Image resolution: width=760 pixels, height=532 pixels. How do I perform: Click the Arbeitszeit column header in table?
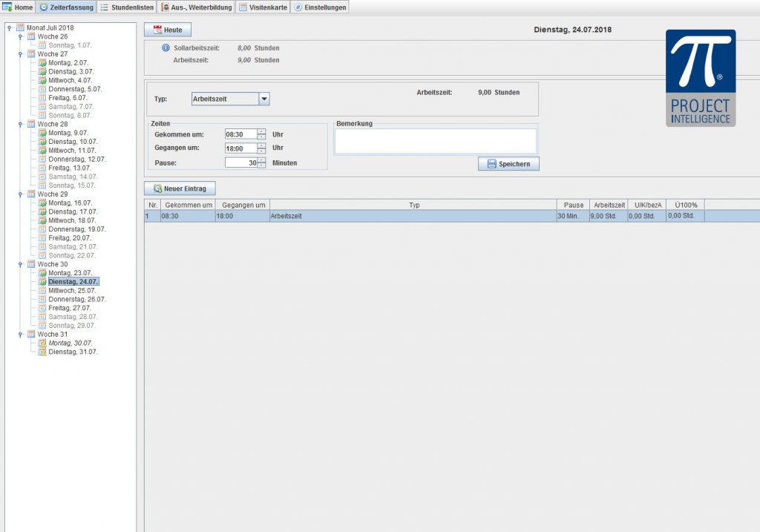[609, 205]
